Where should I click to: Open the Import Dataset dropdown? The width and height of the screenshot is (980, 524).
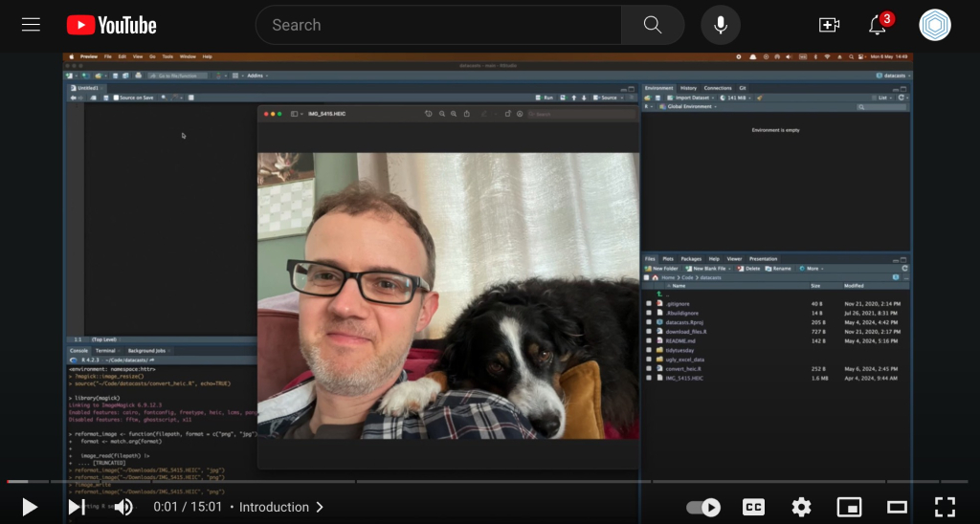691,98
